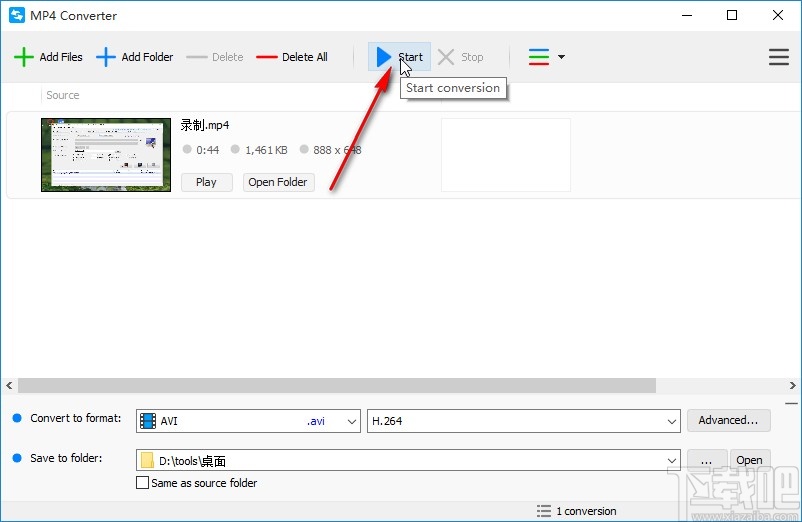Click the 1,461 KB file size
The width and height of the screenshot is (802, 522).
[x=266, y=150]
